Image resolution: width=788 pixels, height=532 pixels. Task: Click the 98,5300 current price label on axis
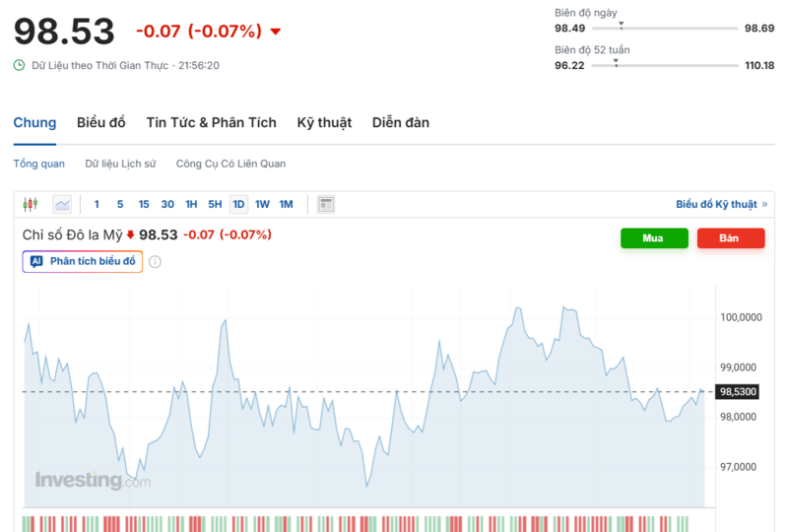(x=738, y=391)
